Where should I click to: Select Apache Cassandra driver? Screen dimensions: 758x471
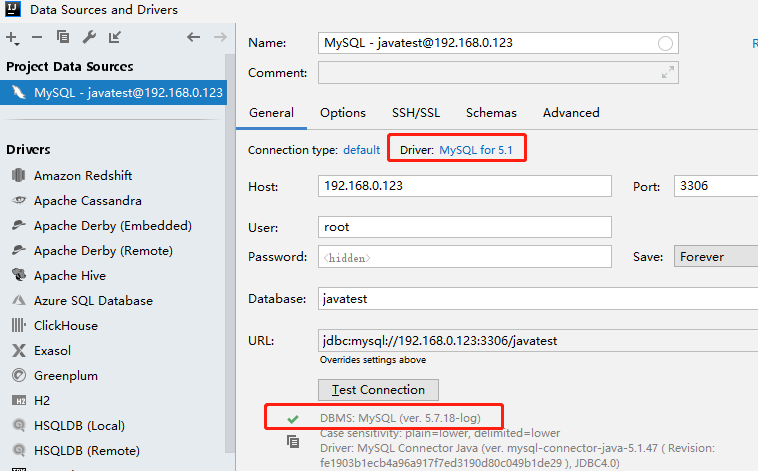pyautogui.click(x=87, y=201)
